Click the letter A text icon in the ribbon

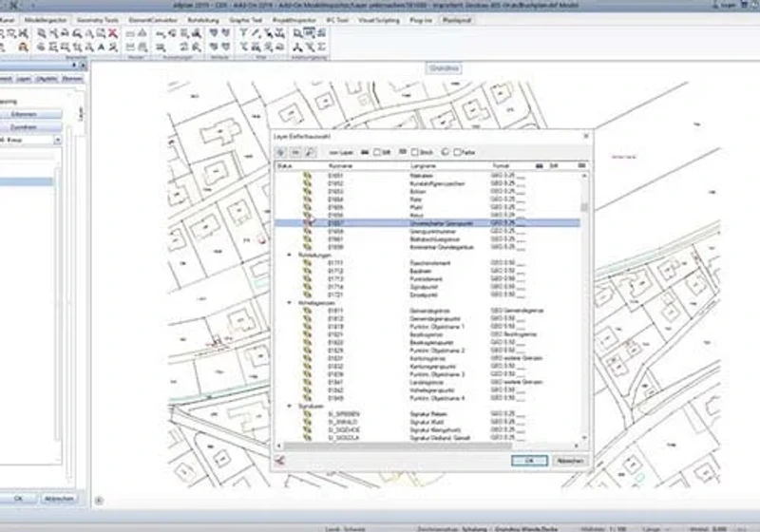coord(102,47)
